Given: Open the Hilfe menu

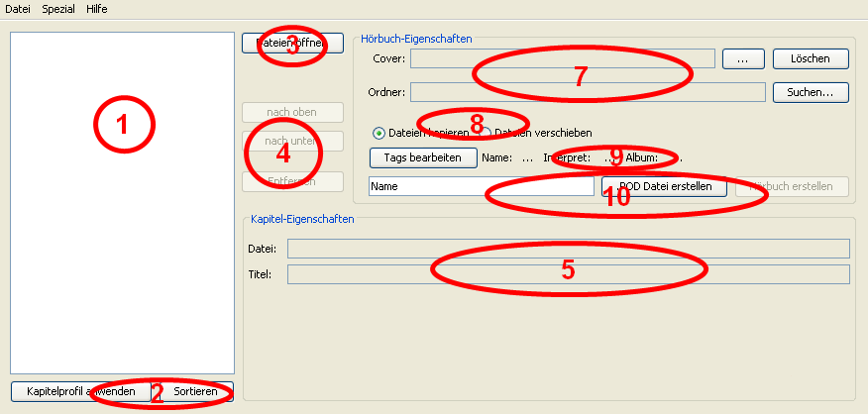Looking at the screenshot, I should tap(96, 9).
